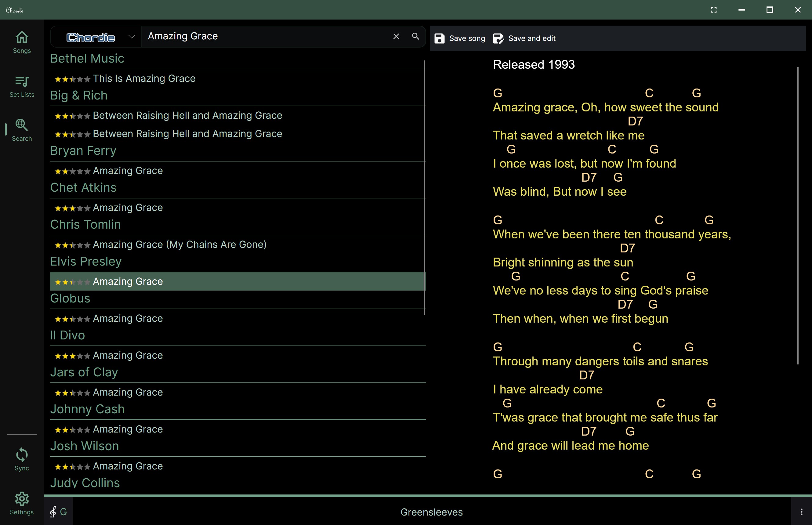812x525 pixels.
Task: Clear the search field with X icon
Action: tap(396, 36)
